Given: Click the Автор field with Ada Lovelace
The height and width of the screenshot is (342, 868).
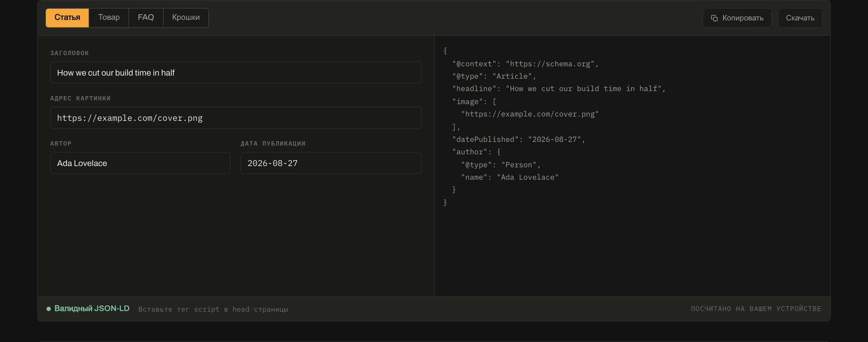Looking at the screenshot, I should click(140, 163).
